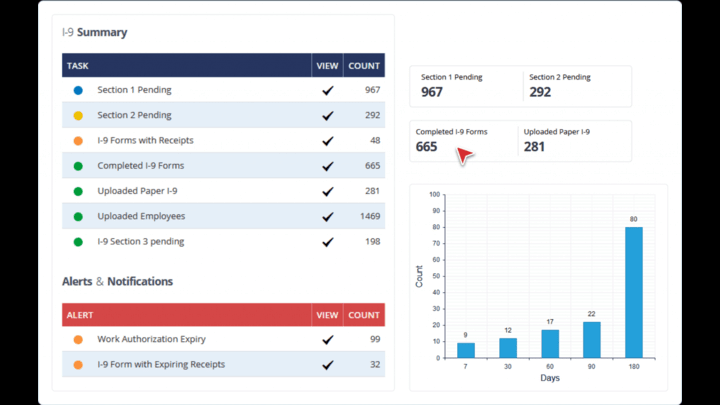Click the yellow status dot for Section 2 Pending
Screen dimensions: 720x405
pyautogui.click(x=78, y=115)
